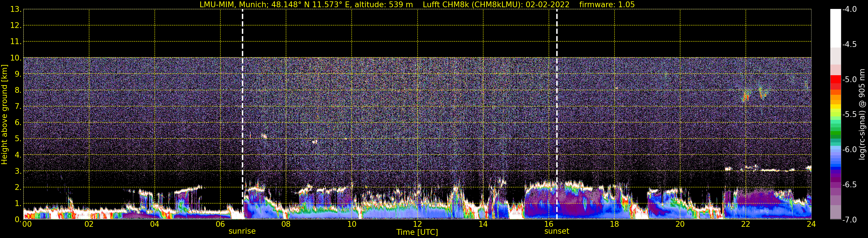The height and width of the screenshot is (238, 868).
Task: Click the yellow section of the colorbar
Action: tap(836, 106)
